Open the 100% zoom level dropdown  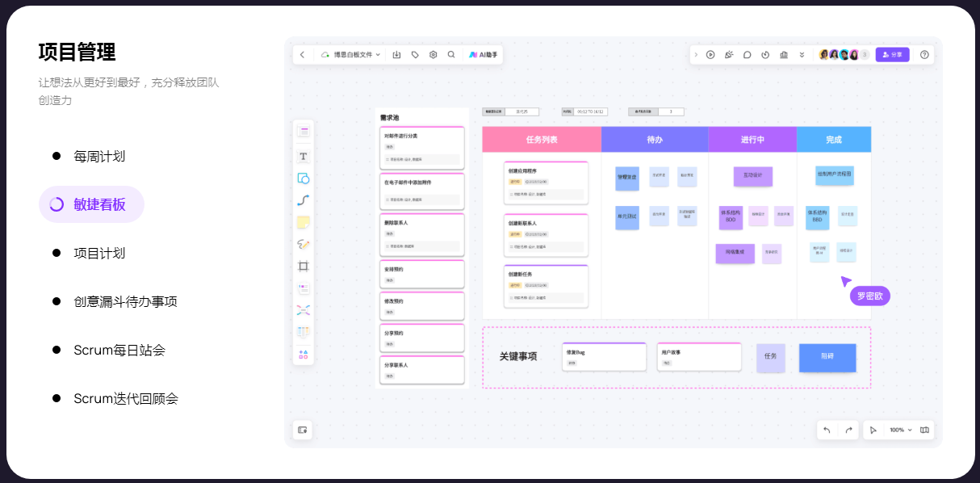[x=900, y=430]
